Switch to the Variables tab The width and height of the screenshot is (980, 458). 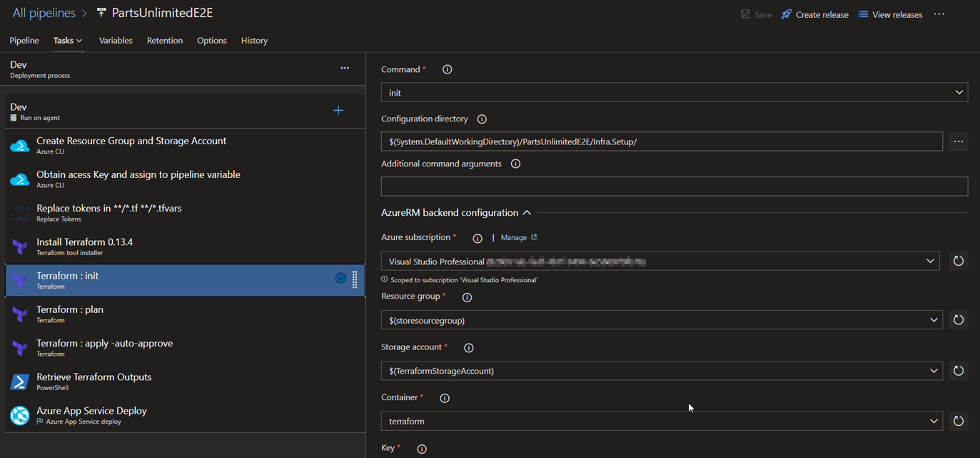coord(116,41)
